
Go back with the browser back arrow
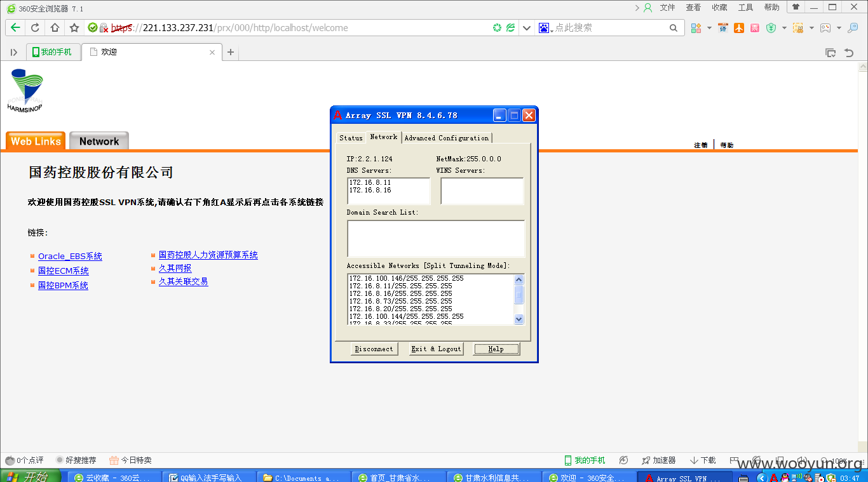pyautogui.click(x=15, y=28)
